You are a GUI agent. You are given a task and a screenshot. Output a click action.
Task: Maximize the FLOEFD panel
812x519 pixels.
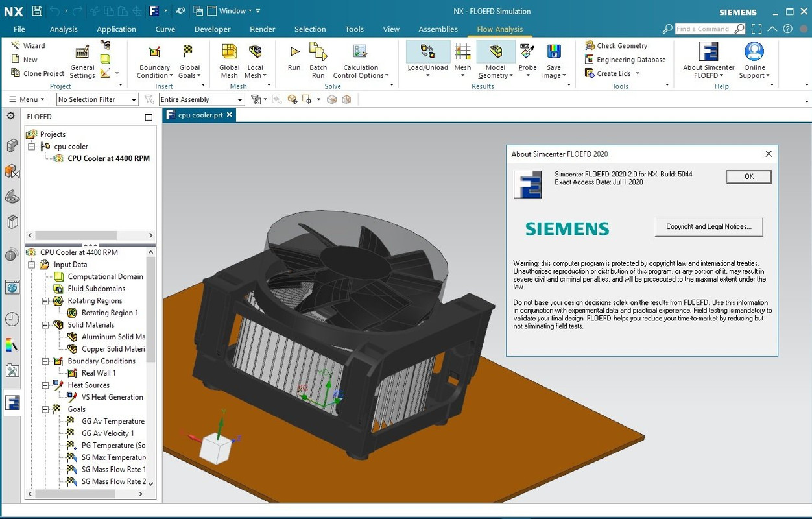tap(149, 117)
